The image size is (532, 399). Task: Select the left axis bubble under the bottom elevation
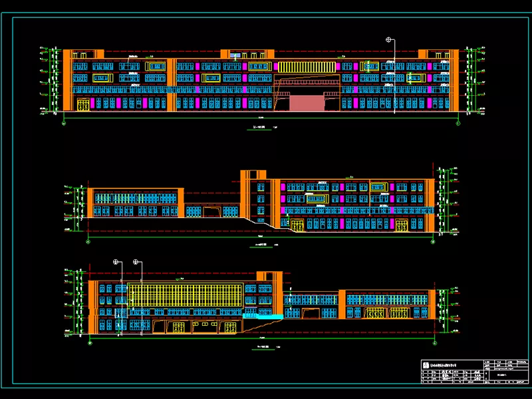[x=88, y=344]
